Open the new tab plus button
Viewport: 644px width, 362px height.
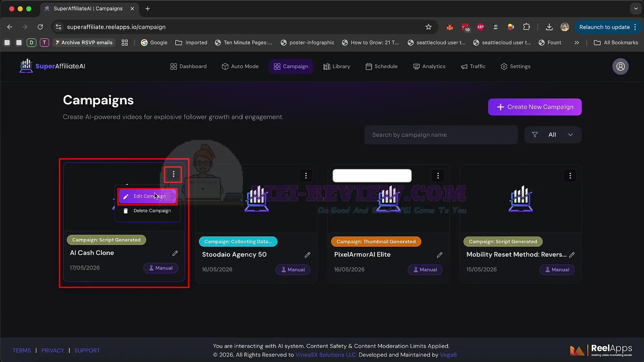pos(148,9)
